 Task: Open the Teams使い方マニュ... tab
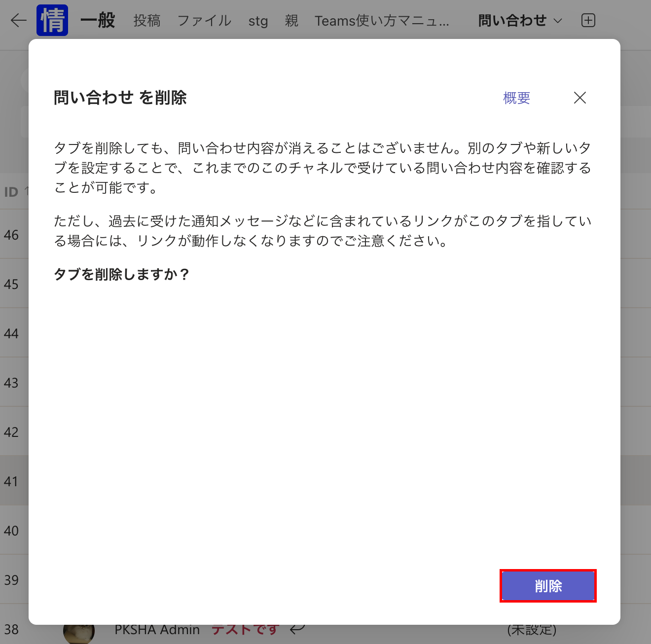click(x=382, y=21)
